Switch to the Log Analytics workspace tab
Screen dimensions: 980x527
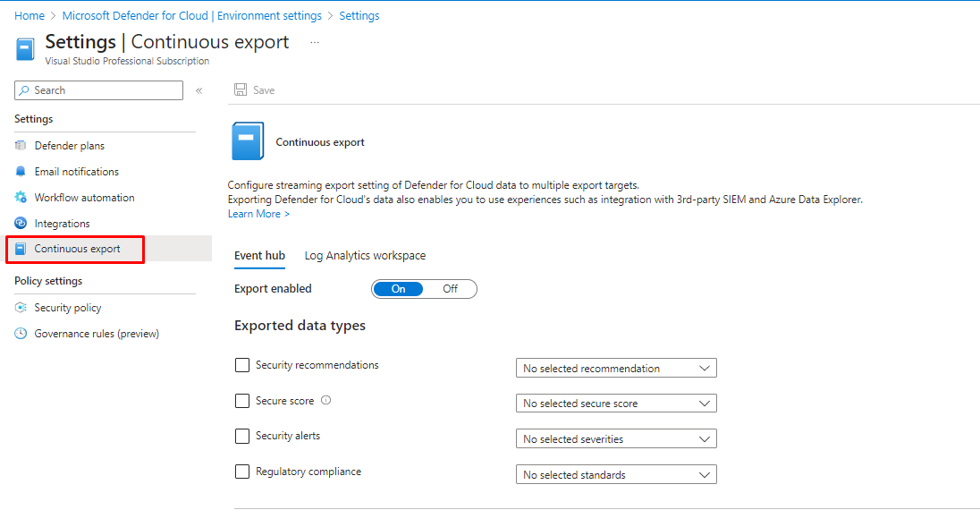click(x=365, y=256)
